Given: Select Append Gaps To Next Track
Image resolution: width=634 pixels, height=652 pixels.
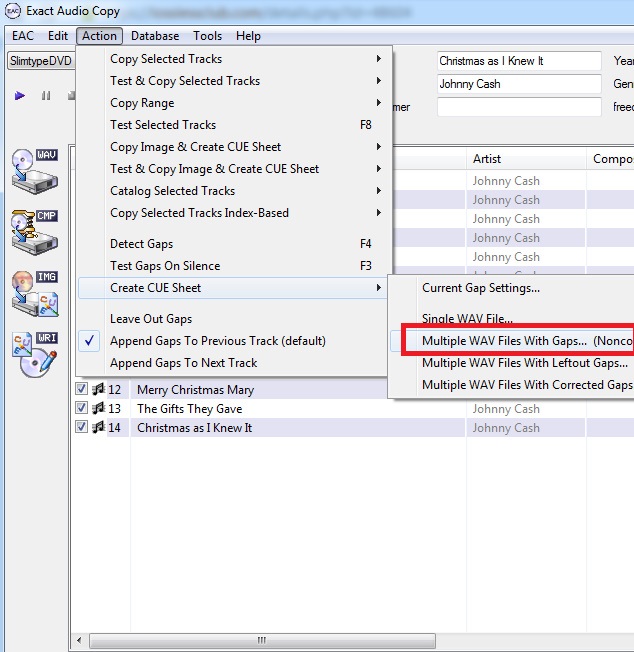Looking at the screenshot, I should 233,363.
